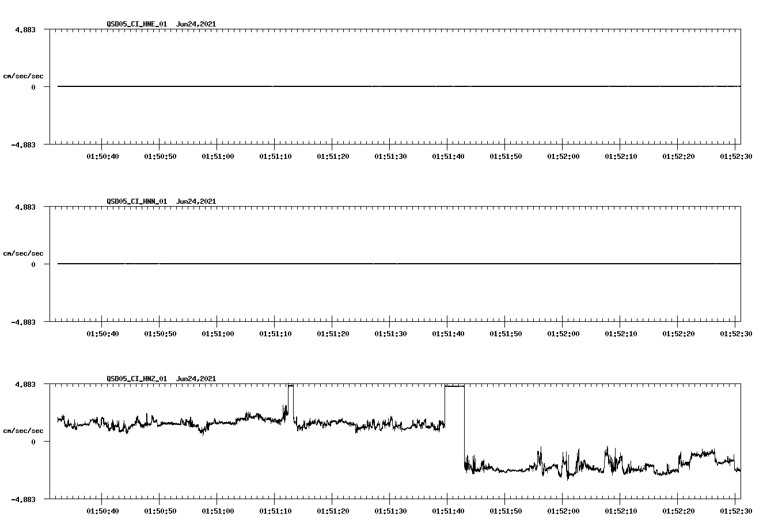Click the 01:52:00 time label under the HNZ plot
This screenshot has width=782, height=532.
(x=563, y=511)
